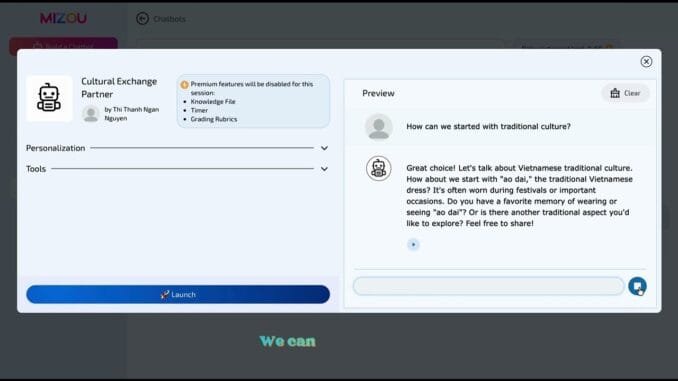678x381 pixels.
Task: Click the user avatar beside the question
Action: [379, 127]
